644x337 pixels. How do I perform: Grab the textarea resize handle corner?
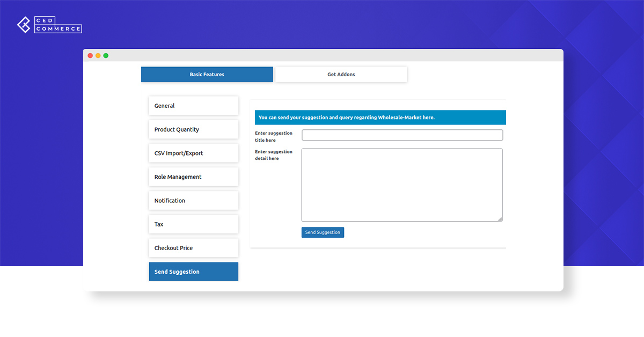pyautogui.click(x=500, y=219)
